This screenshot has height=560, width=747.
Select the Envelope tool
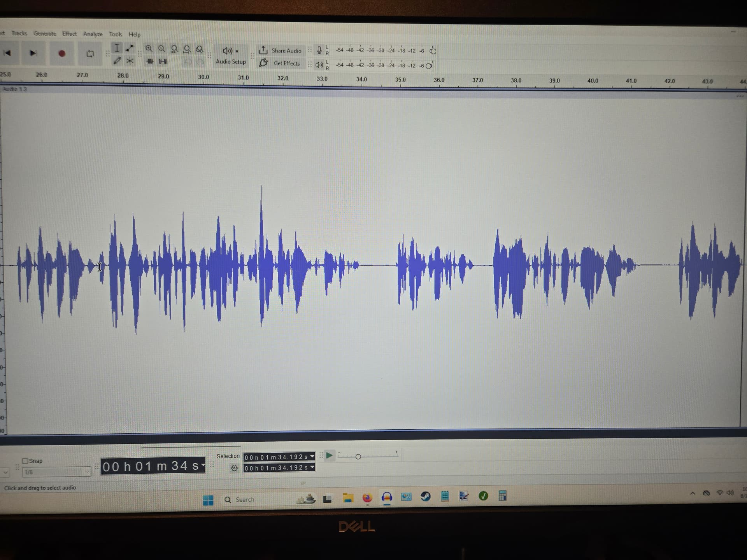click(x=130, y=48)
